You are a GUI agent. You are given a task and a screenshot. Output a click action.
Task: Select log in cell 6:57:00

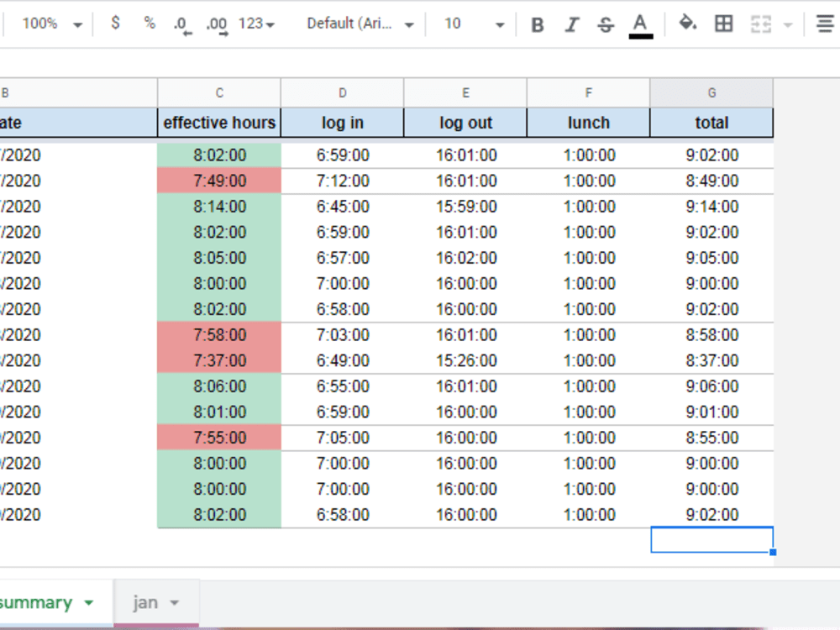343,258
